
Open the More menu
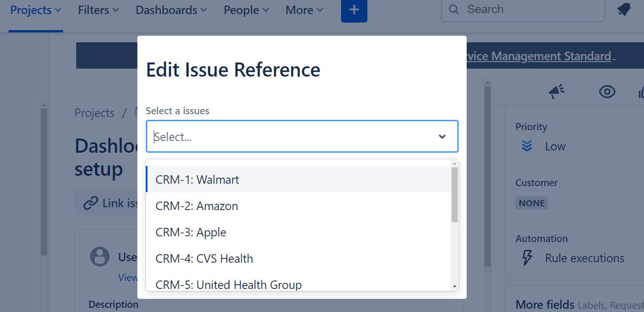pos(304,10)
